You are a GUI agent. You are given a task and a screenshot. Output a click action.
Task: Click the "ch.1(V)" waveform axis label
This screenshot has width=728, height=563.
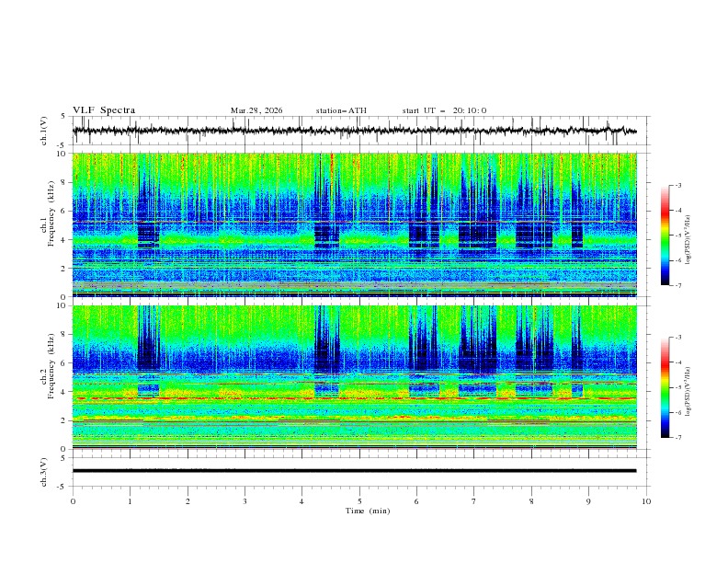(x=44, y=131)
